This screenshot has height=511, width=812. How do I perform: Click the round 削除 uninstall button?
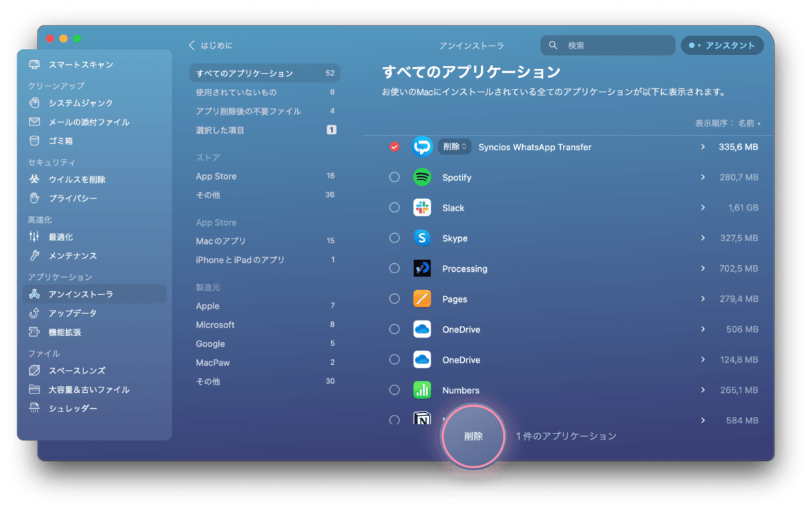coord(473,436)
